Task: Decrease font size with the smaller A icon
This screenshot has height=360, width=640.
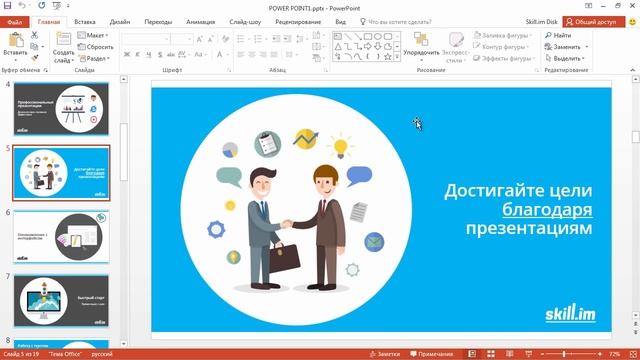Action: (211, 39)
